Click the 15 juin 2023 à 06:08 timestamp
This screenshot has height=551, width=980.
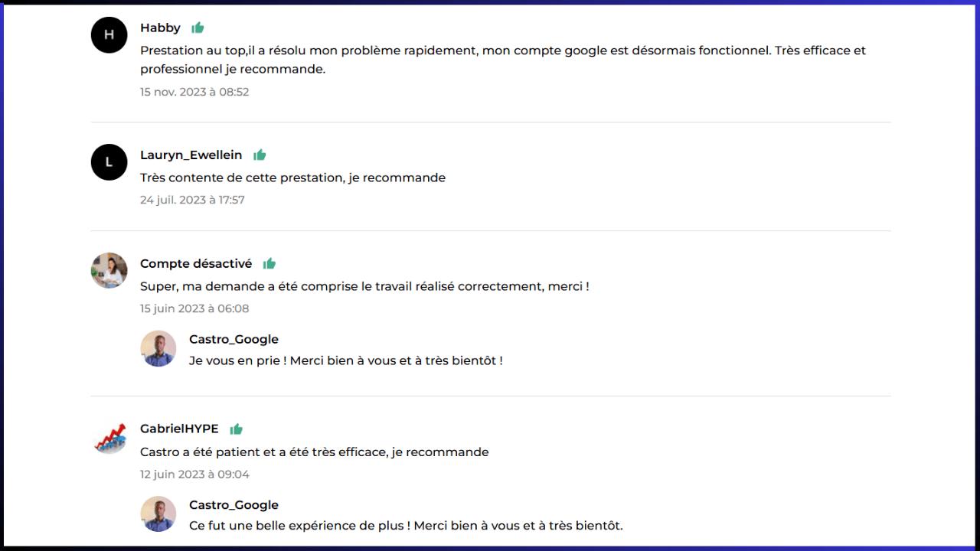coord(194,308)
